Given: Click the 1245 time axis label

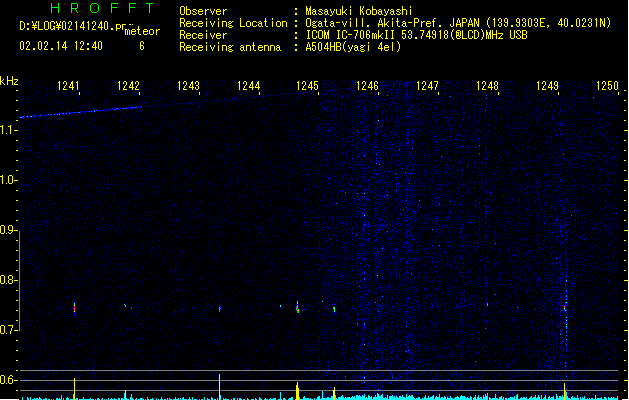Looking at the screenshot, I should tap(307, 85).
